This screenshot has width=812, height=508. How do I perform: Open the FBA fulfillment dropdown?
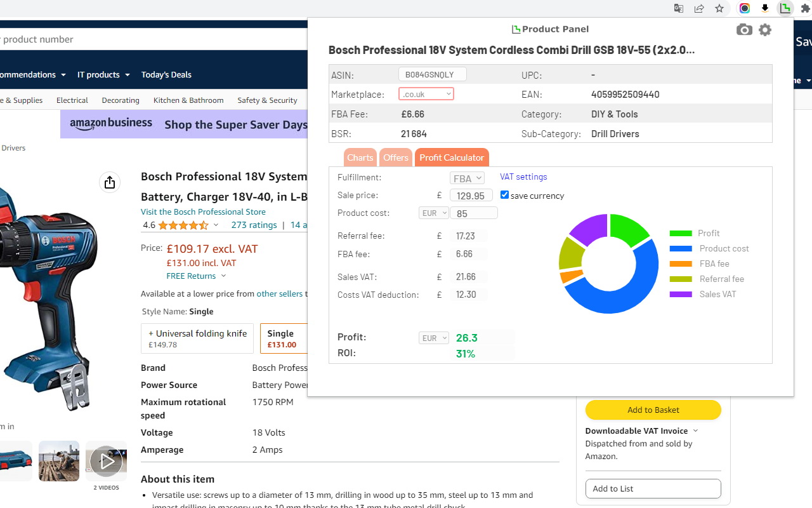pyautogui.click(x=467, y=178)
